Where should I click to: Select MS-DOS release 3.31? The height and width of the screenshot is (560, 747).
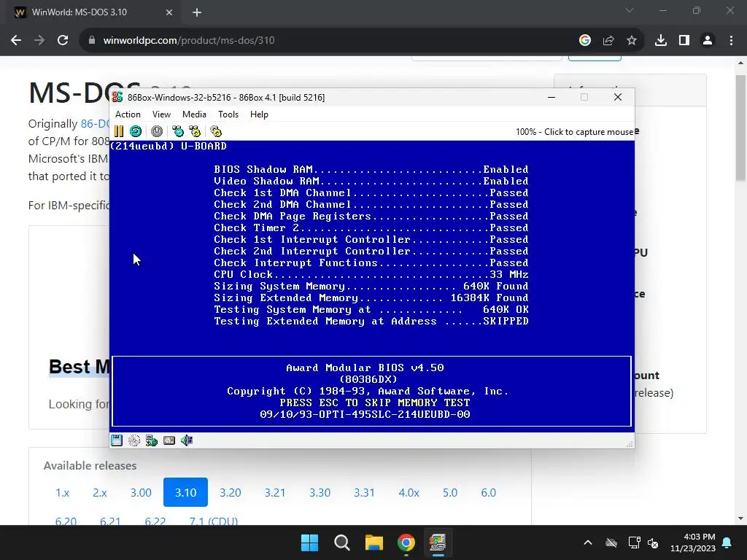(x=364, y=492)
